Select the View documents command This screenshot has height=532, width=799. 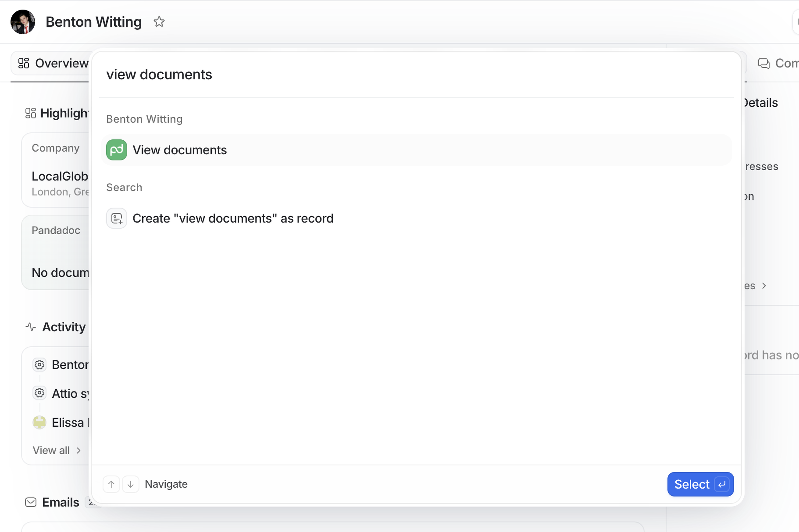tap(179, 150)
